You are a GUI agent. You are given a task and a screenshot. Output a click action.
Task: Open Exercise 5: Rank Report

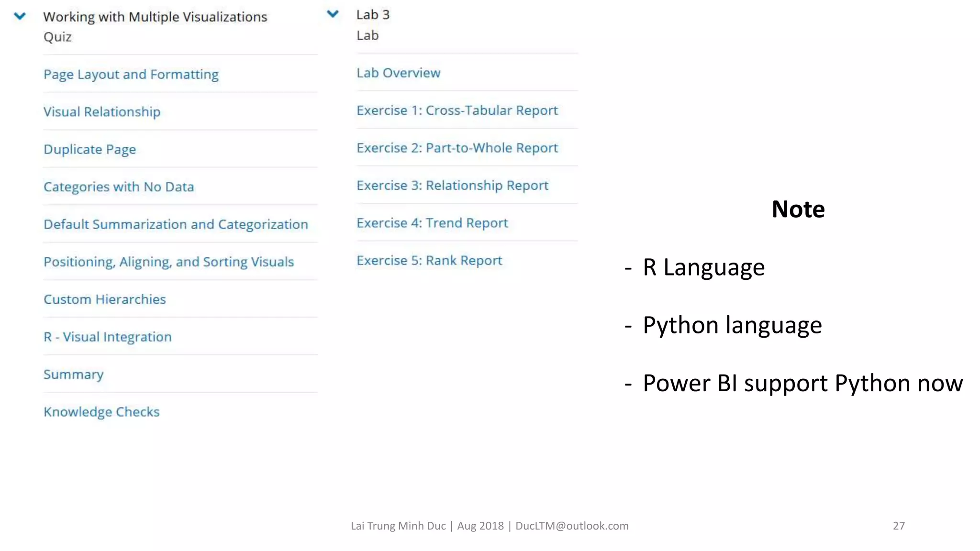[x=429, y=261]
